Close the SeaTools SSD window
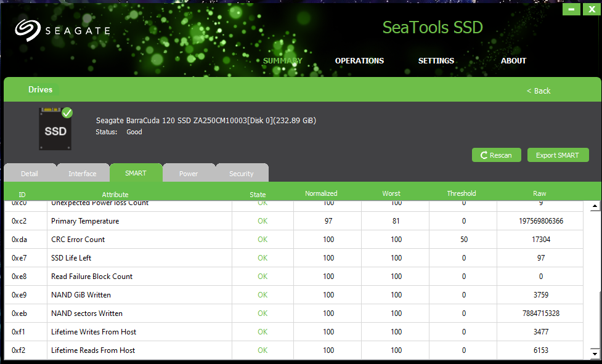602x364 pixels. tap(592, 9)
